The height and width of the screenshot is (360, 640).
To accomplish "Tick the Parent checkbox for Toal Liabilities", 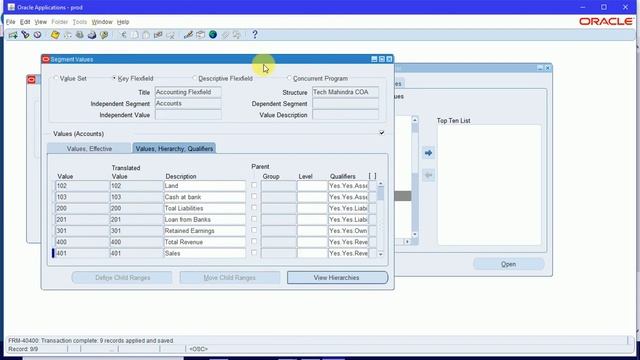I will pyautogui.click(x=254, y=208).
